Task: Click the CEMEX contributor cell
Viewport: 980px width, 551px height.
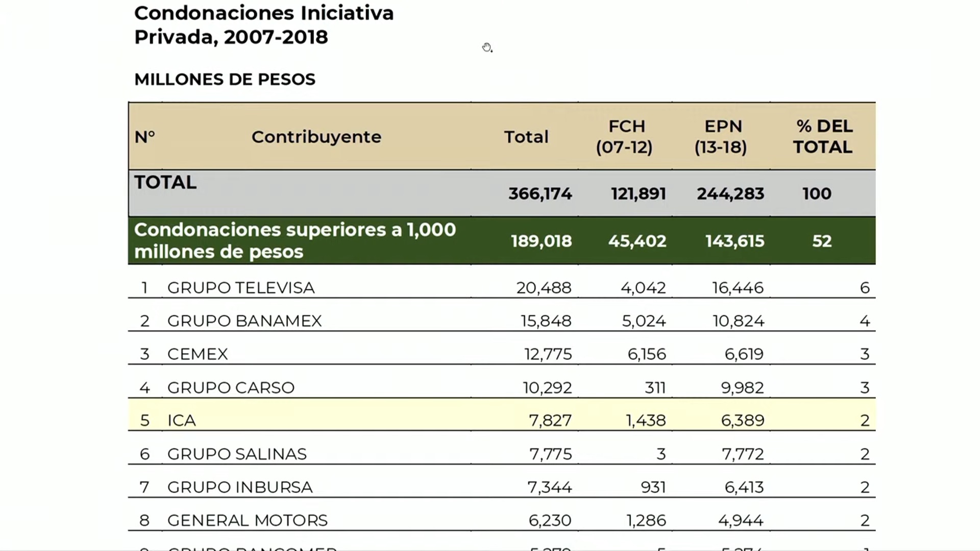Action: click(198, 354)
